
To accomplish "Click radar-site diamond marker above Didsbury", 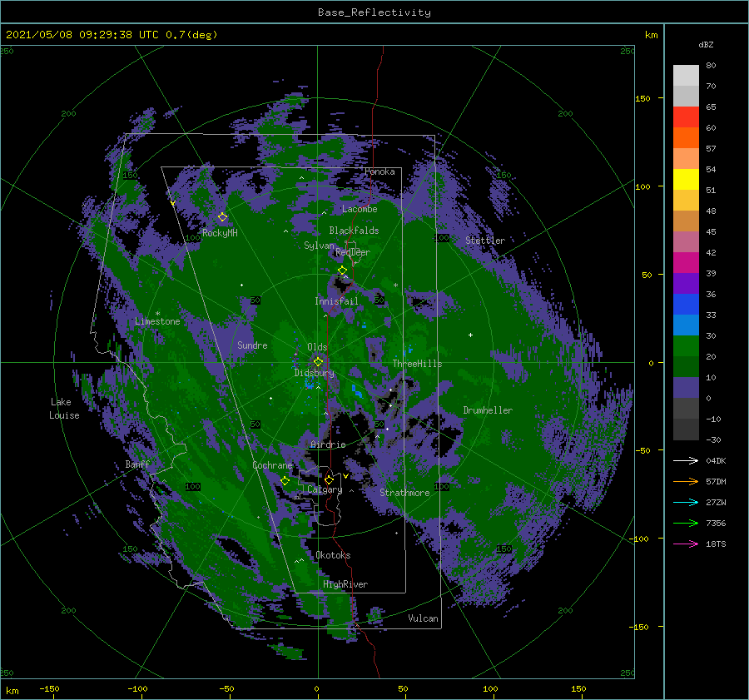I will coord(318,362).
